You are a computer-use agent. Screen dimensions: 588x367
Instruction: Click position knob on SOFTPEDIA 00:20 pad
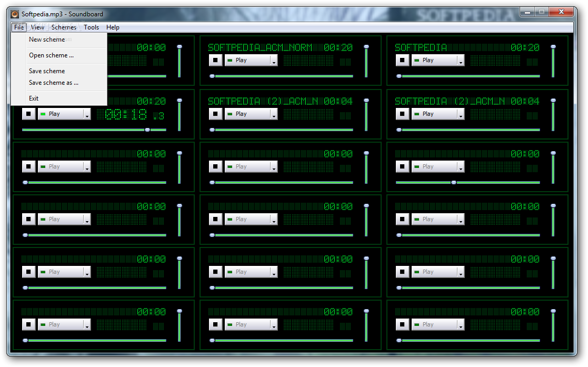[399, 76]
